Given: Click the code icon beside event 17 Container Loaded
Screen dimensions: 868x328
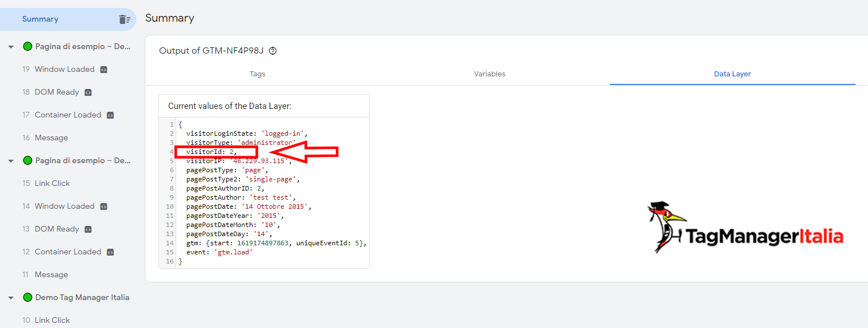Looking at the screenshot, I should pyautogui.click(x=111, y=115).
